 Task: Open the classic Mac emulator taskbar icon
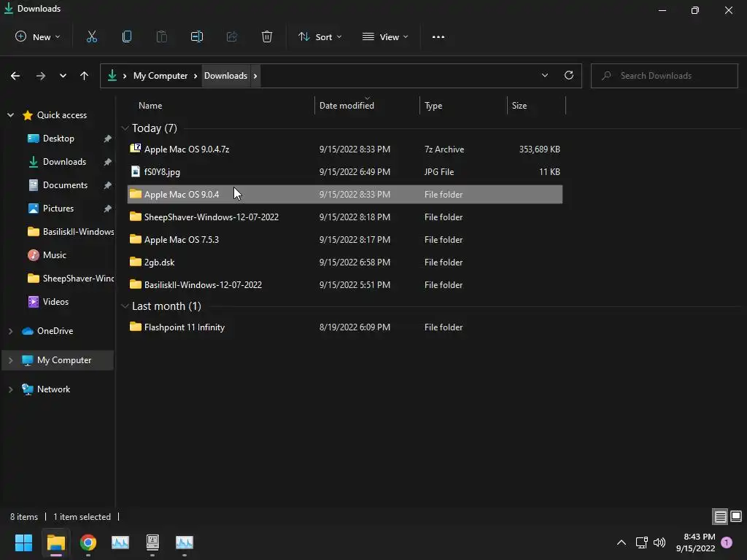pos(152,542)
